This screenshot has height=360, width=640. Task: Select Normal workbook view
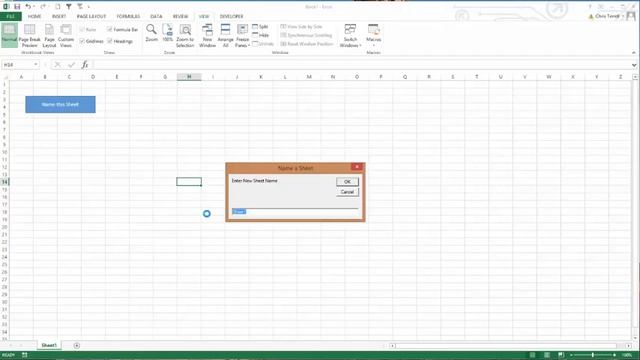tap(9, 36)
